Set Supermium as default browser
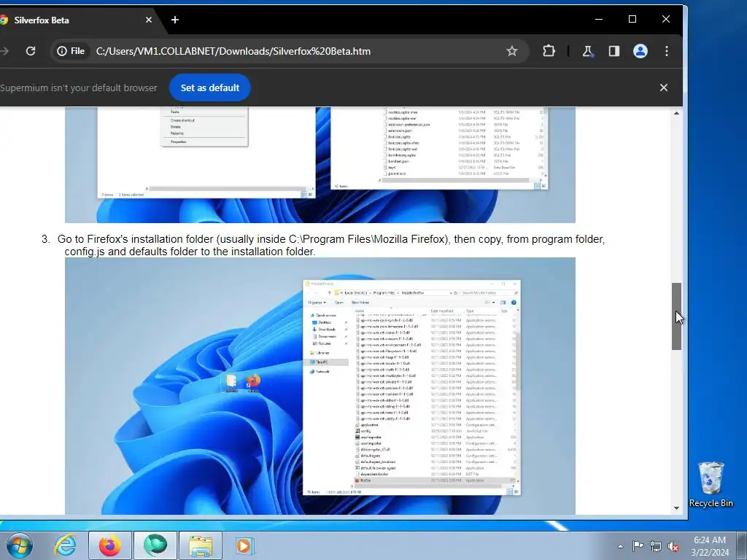 pyautogui.click(x=209, y=87)
